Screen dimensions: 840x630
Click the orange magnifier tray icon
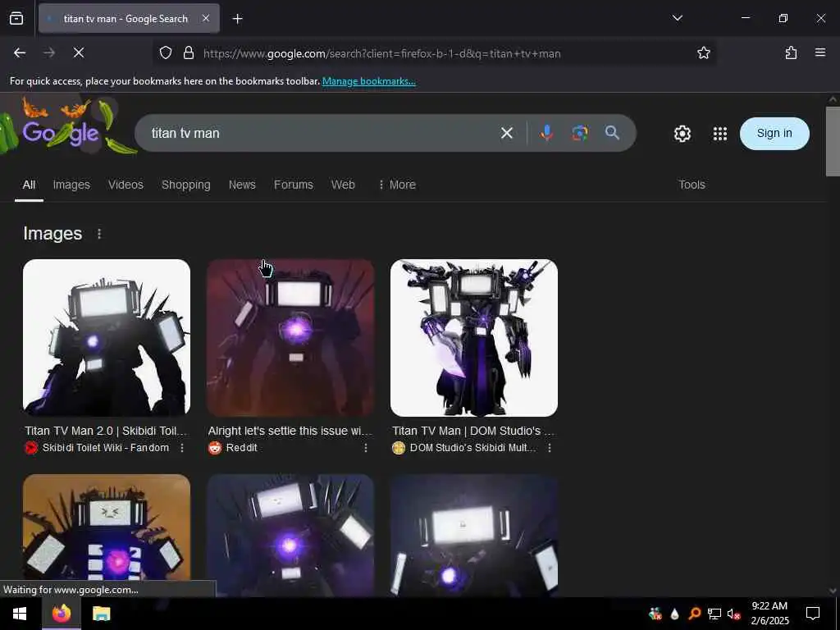tap(694, 614)
